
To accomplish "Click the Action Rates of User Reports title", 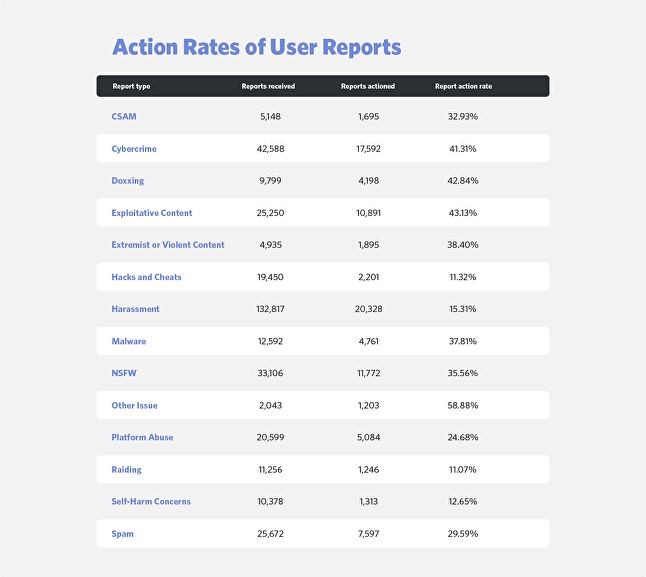I will (x=257, y=47).
